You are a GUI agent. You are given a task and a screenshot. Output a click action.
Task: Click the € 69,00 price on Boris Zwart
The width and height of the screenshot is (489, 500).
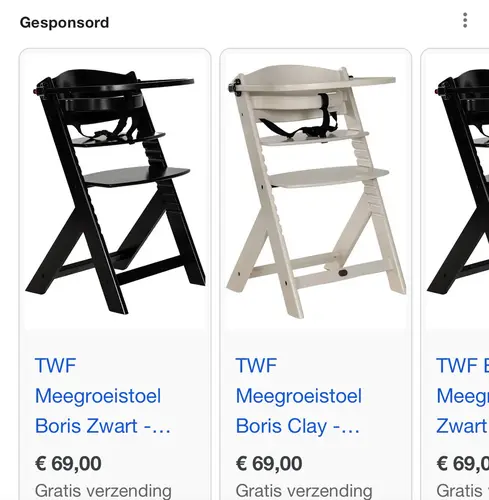point(68,463)
